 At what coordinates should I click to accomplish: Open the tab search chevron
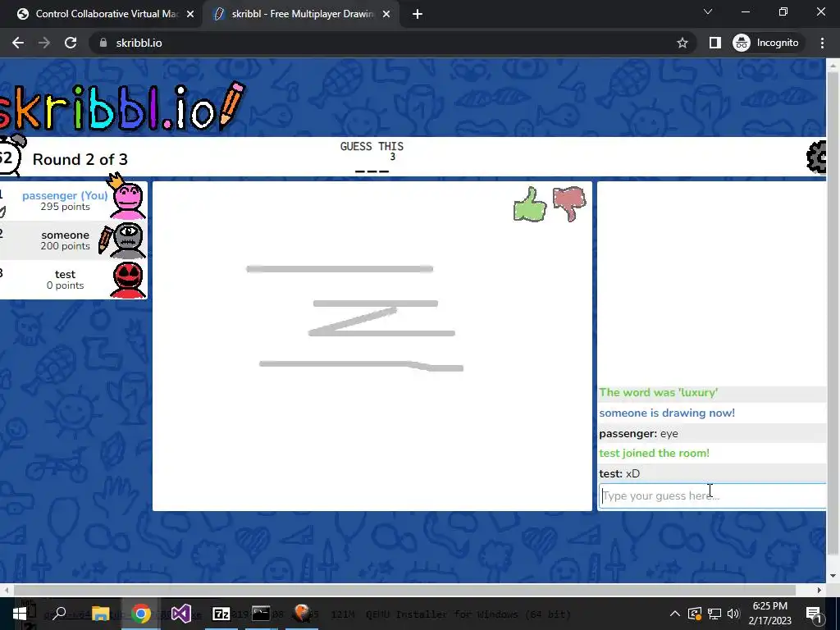coord(708,11)
